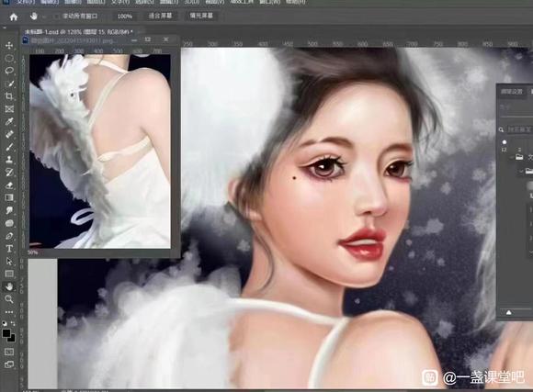Select the Eraser tool

click(9, 185)
